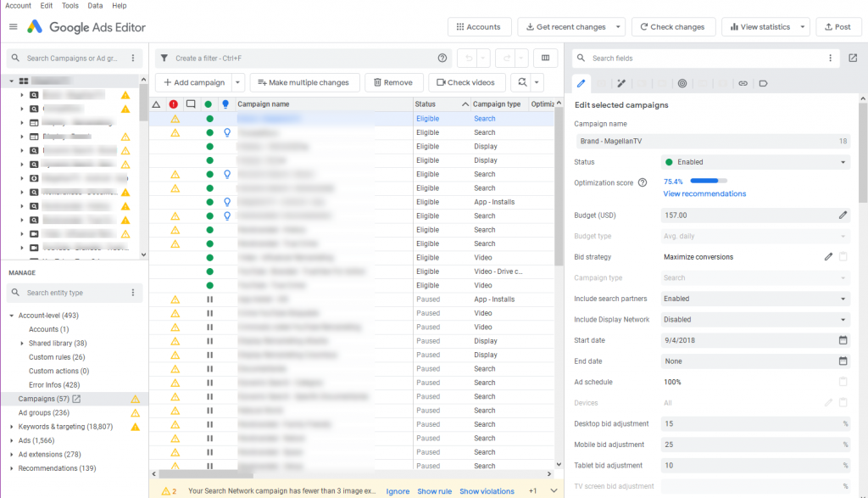Click the label tag icon in edit panel
868x498 pixels.
[763, 83]
